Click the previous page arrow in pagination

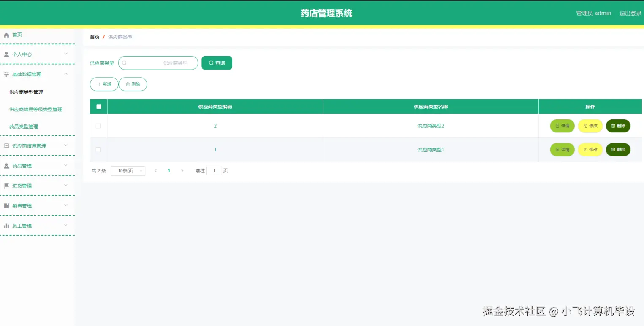click(x=156, y=171)
